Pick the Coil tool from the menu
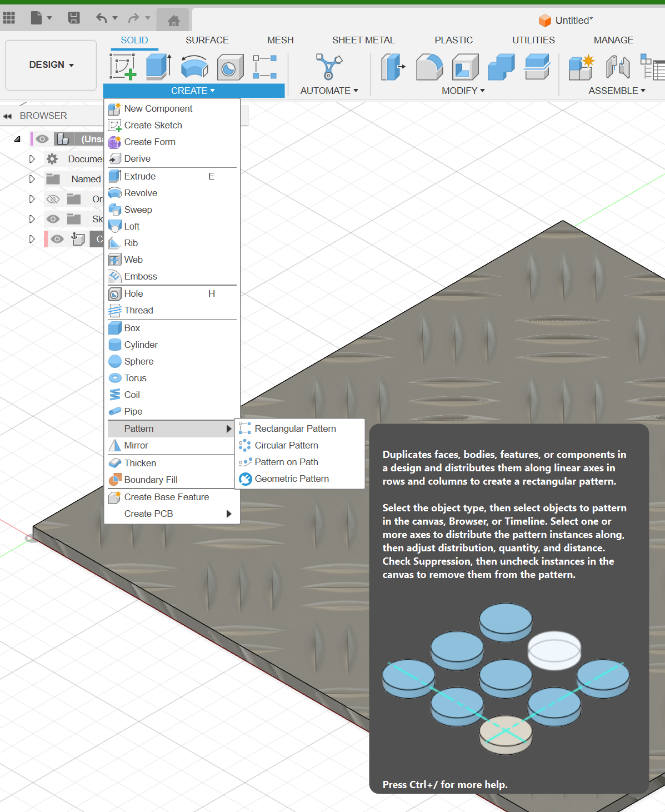The height and width of the screenshot is (812, 665). click(132, 395)
